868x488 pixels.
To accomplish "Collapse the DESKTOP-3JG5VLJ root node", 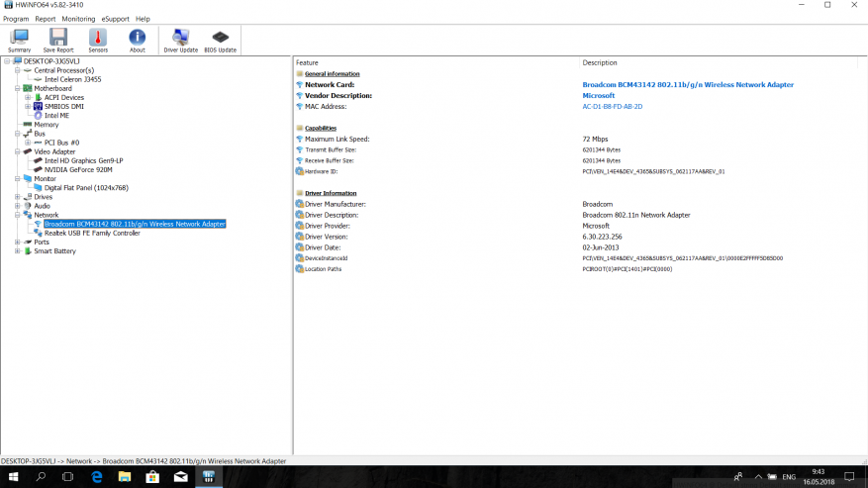I will pos(7,61).
